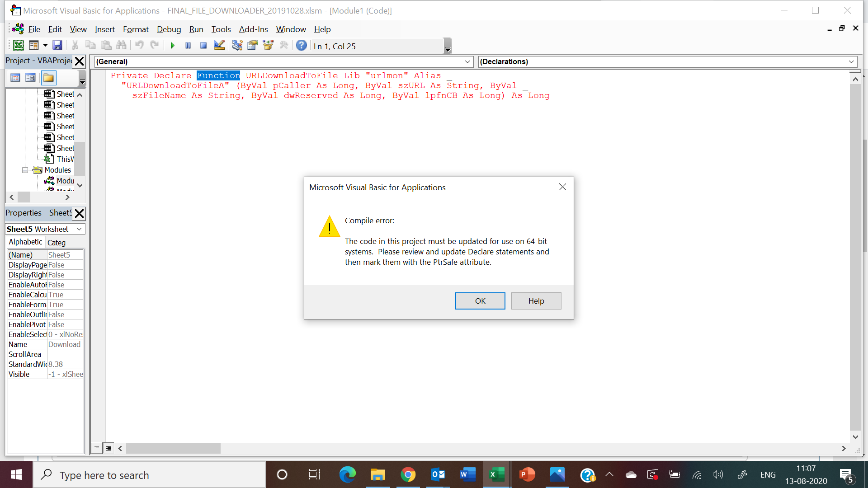Click Help button in error dialog

[536, 301]
